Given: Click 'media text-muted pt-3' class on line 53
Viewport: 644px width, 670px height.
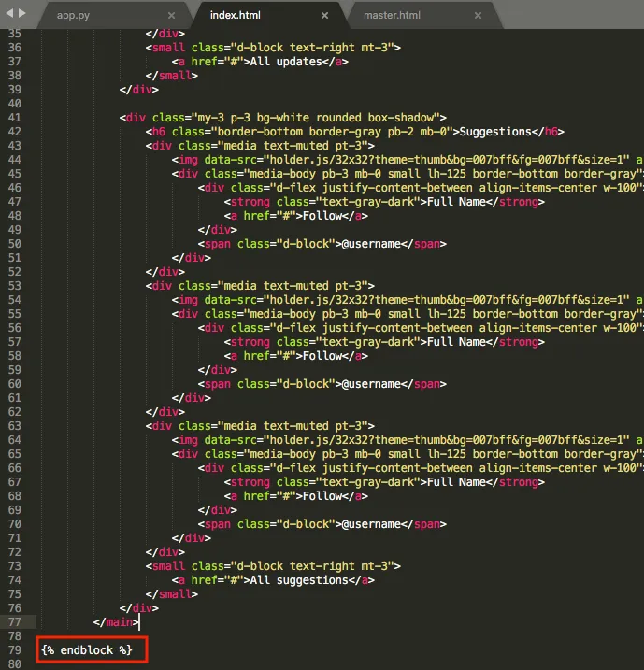Looking at the screenshot, I should (293, 286).
